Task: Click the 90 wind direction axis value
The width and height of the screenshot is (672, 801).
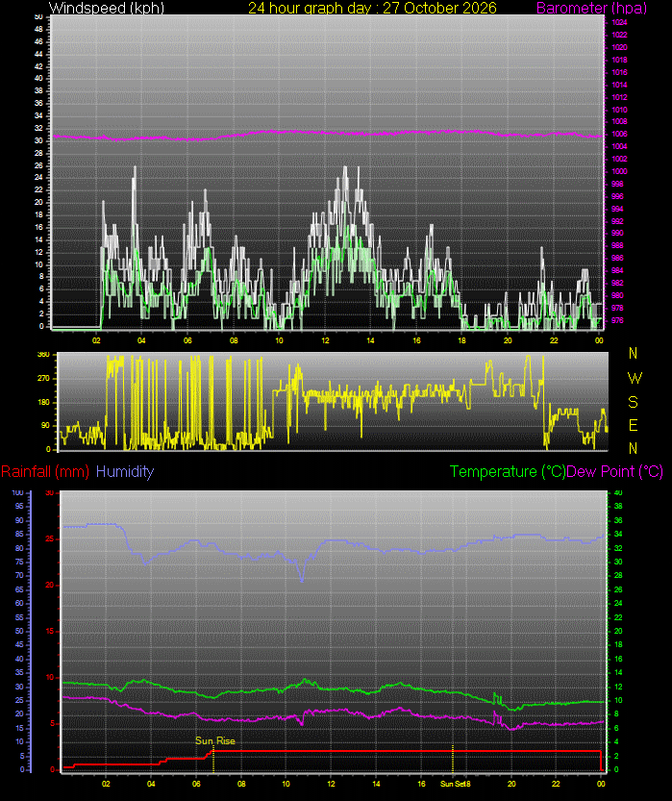Action: click(45, 425)
